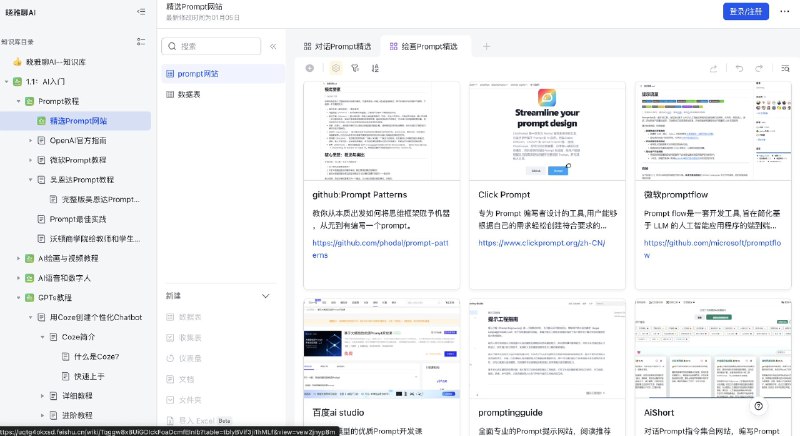800x436 pixels.
Task: Click the 仪表盘 dashboard icon under 新建
Action: click(x=170, y=358)
